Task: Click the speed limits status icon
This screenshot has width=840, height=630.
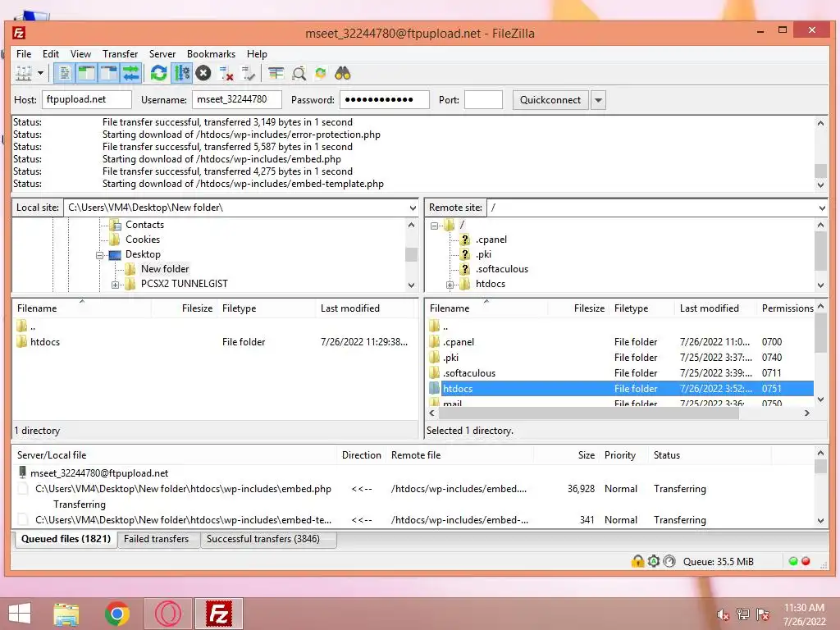Action: point(669,561)
